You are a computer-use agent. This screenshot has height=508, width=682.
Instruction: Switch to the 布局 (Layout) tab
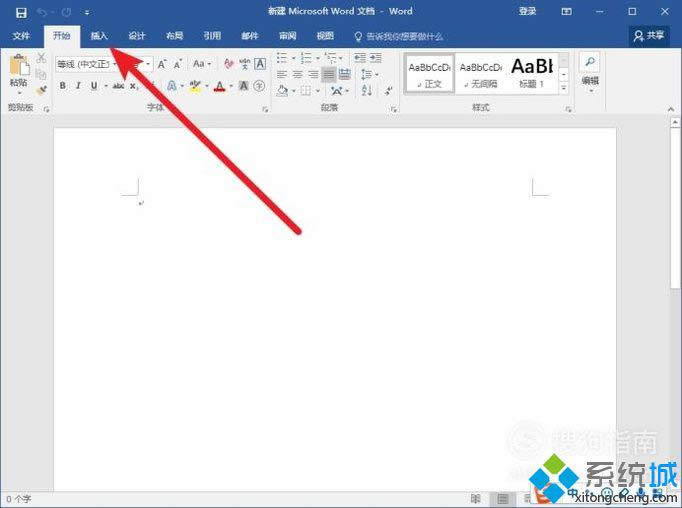point(174,36)
